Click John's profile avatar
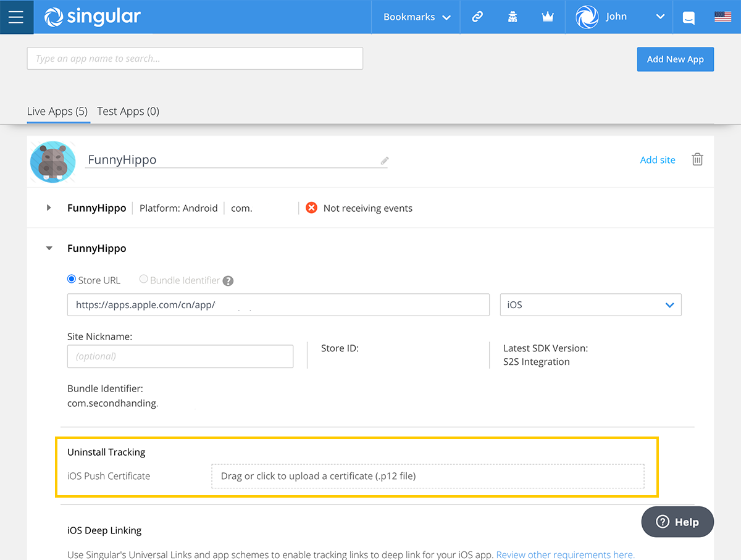741x560 pixels. 587,17
